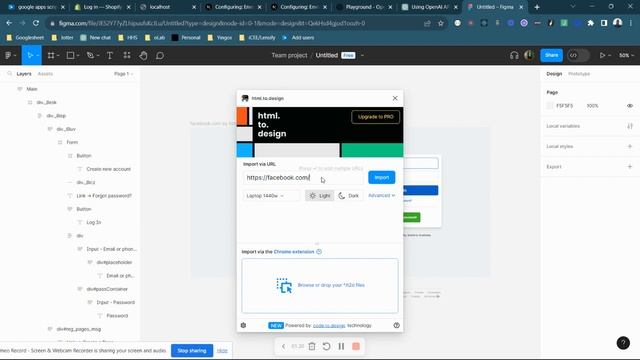
Task: Open plugin settings gear icon
Action: coord(243,325)
